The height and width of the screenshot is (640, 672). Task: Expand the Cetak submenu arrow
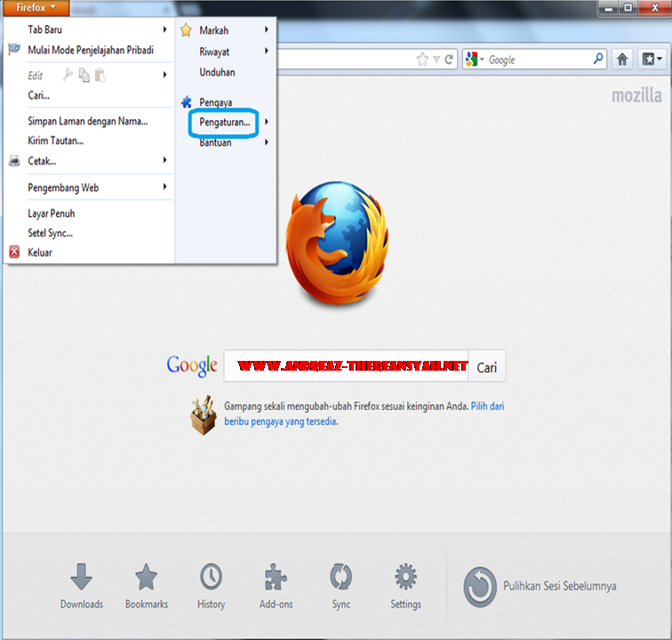(x=165, y=160)
